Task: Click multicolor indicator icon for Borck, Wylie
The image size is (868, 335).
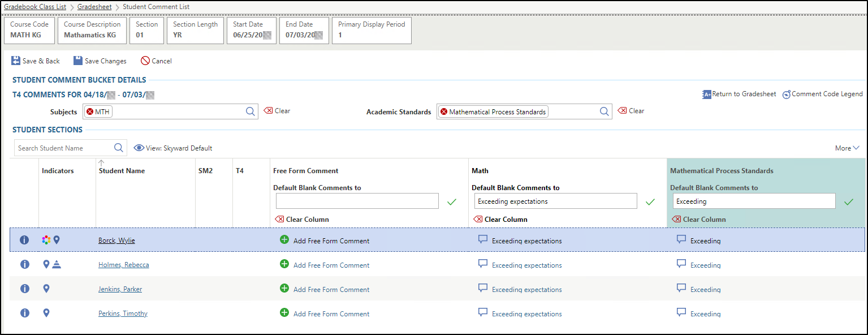Action: pos(46,240)
